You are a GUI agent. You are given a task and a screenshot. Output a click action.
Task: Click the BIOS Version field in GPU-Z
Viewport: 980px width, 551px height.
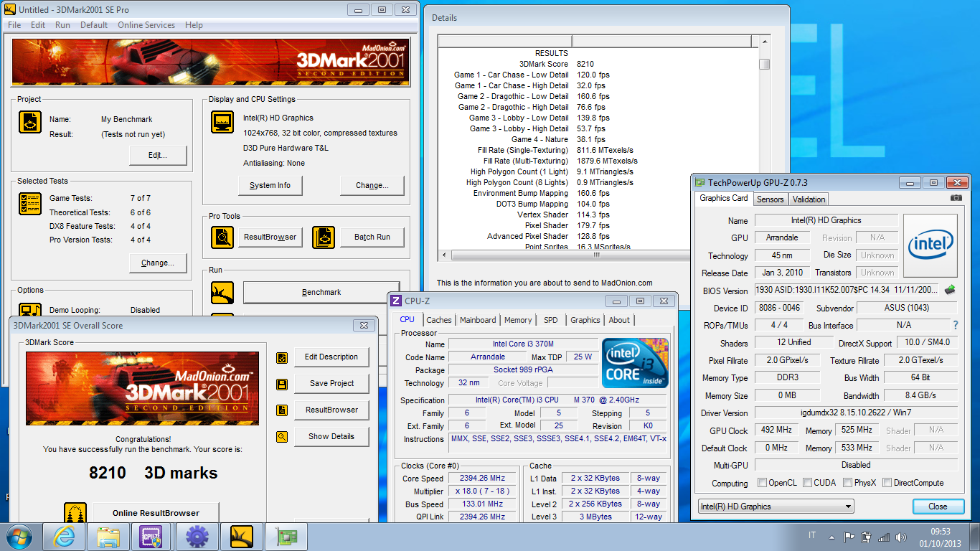846,290
